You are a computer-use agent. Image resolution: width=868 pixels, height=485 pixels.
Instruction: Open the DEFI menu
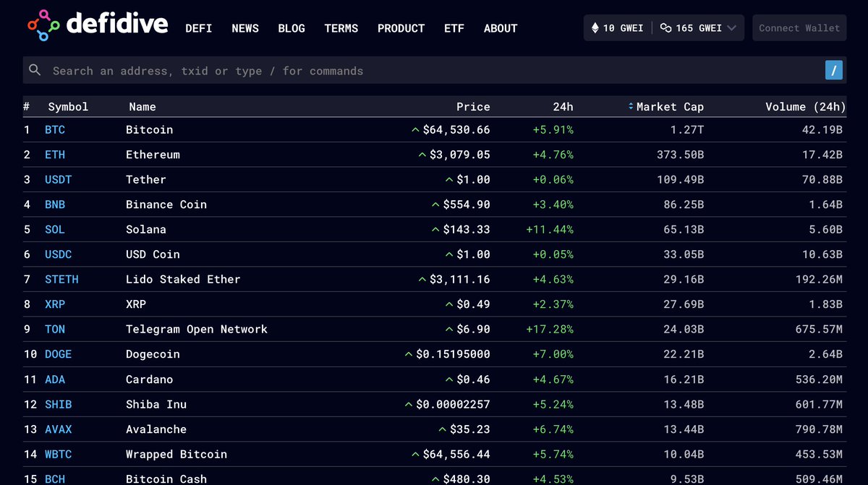point(199,28)
